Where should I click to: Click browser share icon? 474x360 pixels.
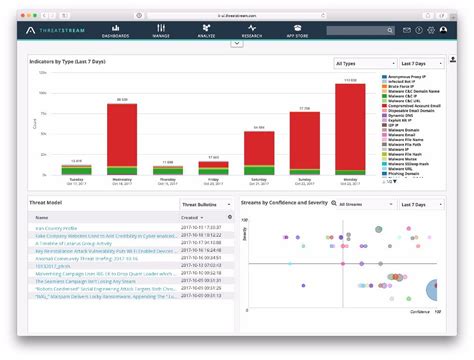point(428,15)
